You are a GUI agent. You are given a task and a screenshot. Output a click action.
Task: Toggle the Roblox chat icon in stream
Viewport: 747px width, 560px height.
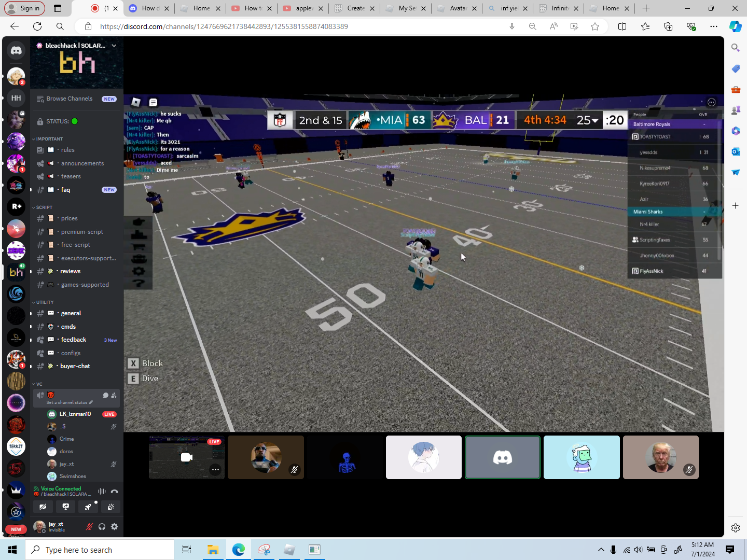[x=153, y=102]
